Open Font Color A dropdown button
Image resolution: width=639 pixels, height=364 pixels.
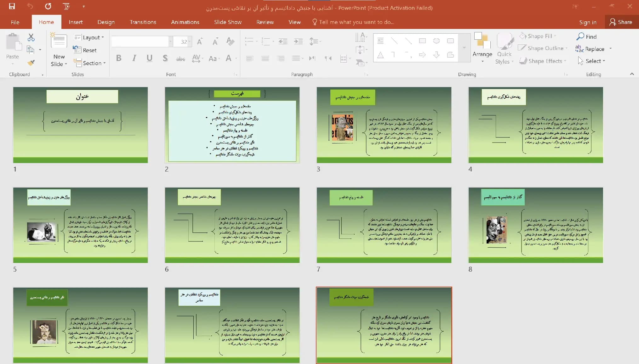(x=236, y=58)
